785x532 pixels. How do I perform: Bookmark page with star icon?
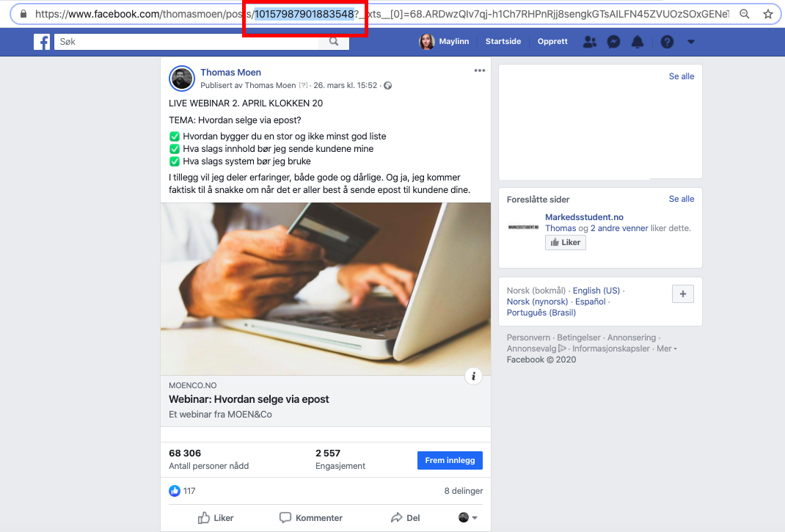click(x=768, y=14)
